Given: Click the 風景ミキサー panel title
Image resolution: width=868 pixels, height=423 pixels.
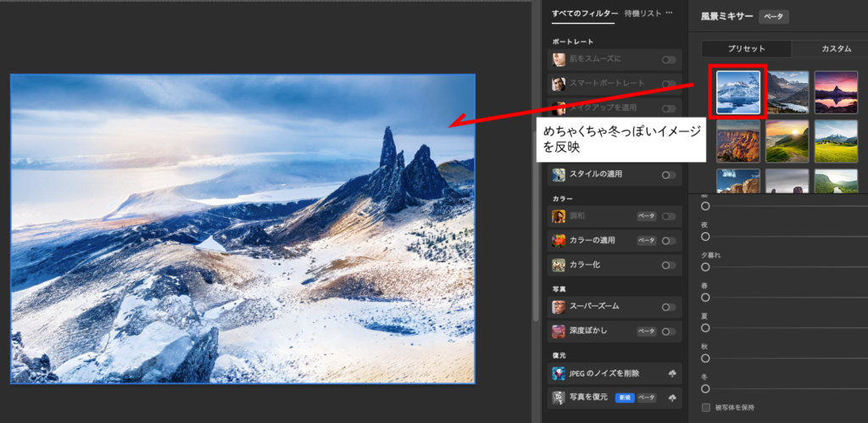Looking at the screenshot, I should (726, 17).
